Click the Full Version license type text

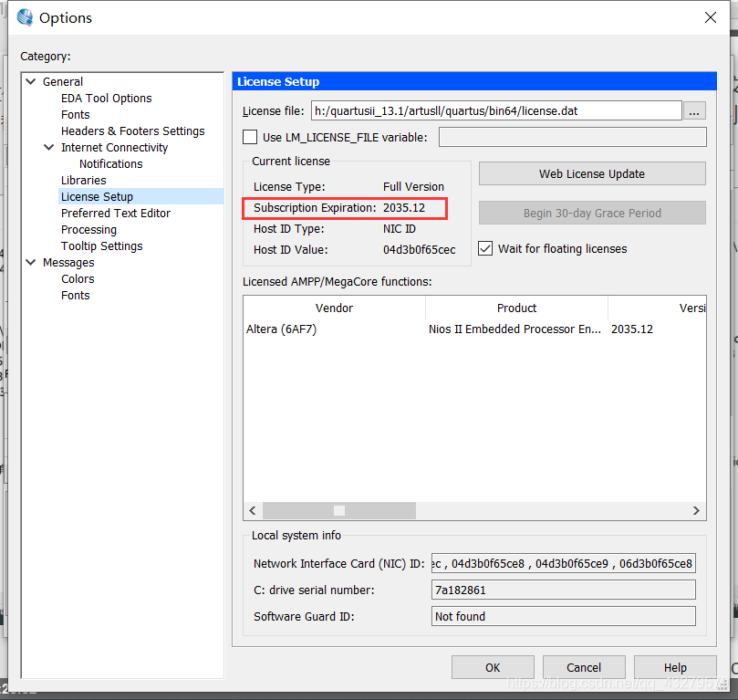[x=413, y=187]
